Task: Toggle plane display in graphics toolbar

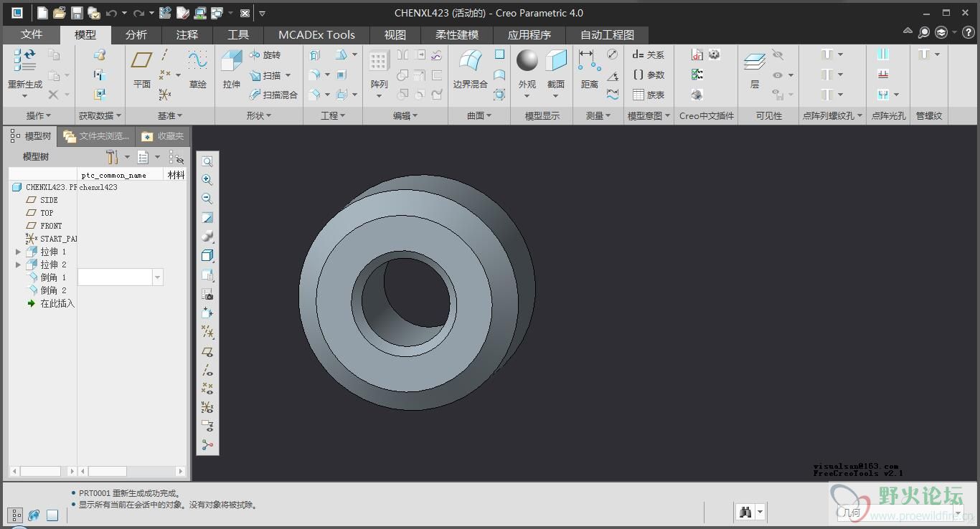Action: point(207,351)
